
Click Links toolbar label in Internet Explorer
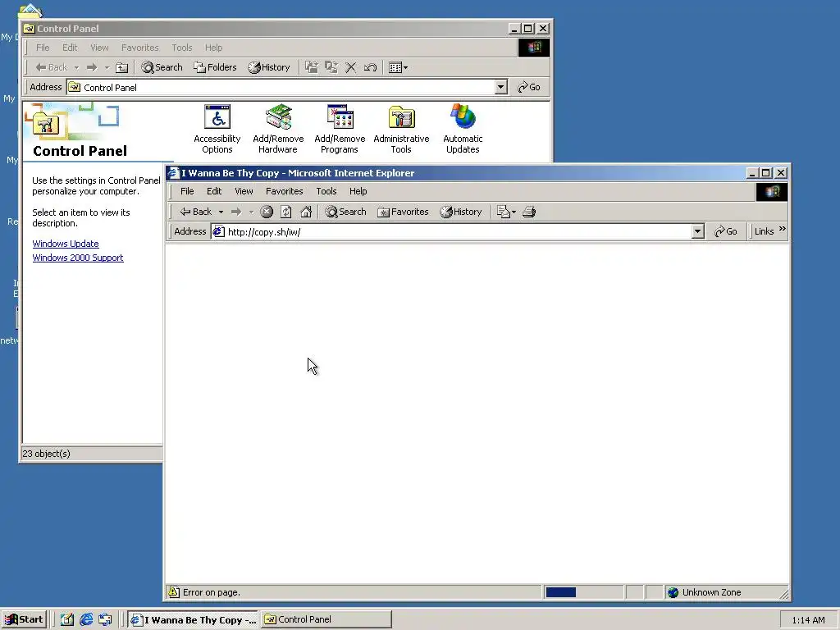click(764, 231)
